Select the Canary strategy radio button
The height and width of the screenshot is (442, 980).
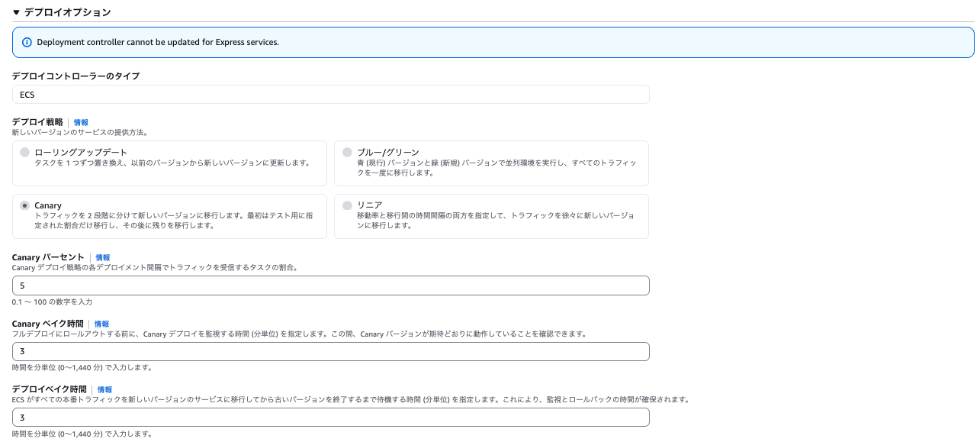pyautogui.click(x=24, y=203)
